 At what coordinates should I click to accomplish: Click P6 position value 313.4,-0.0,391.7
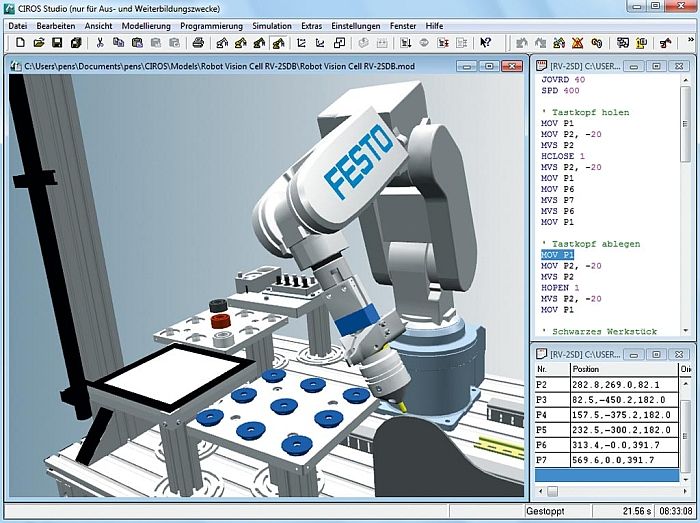click(x=616, y=445)
